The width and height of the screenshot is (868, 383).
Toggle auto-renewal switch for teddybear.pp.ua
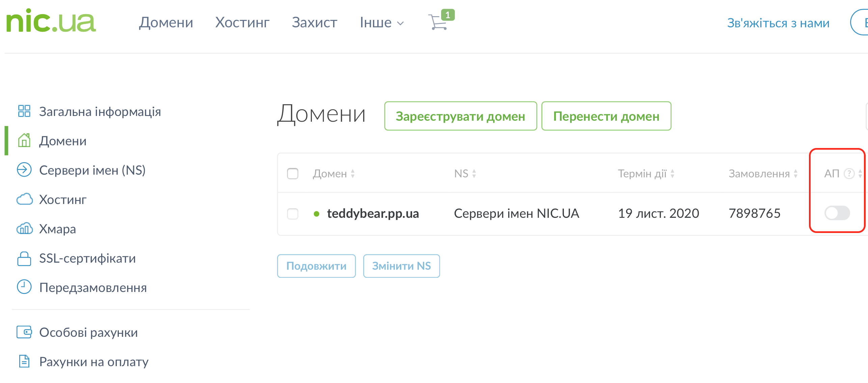(837, 213)
